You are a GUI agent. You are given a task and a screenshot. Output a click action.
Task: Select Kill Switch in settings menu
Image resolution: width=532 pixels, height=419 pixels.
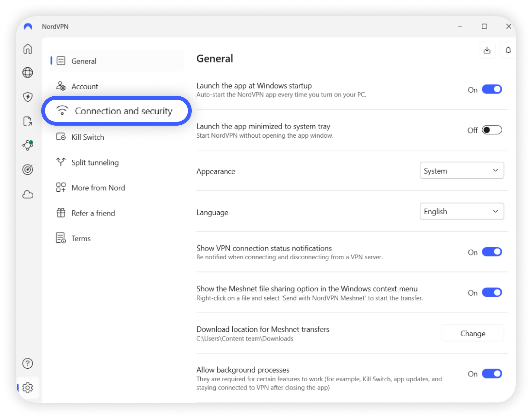pyautogui.click(x=87, y=137)
